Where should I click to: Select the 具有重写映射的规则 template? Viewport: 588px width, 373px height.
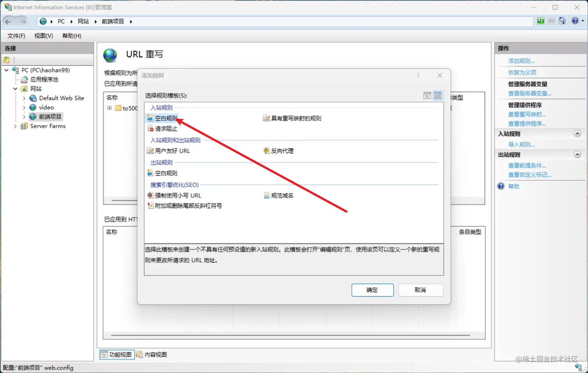tap(292, 118)
